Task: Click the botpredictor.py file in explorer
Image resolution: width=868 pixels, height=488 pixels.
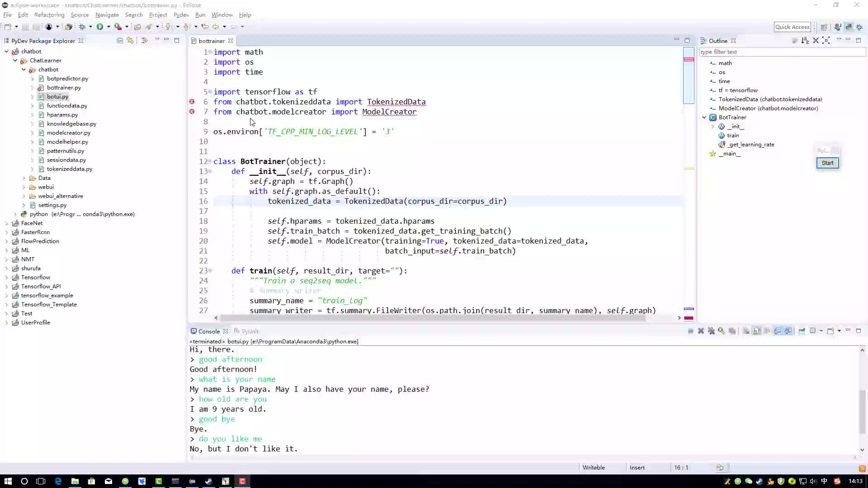Action: pyautogui.click(x=67, y=78)
